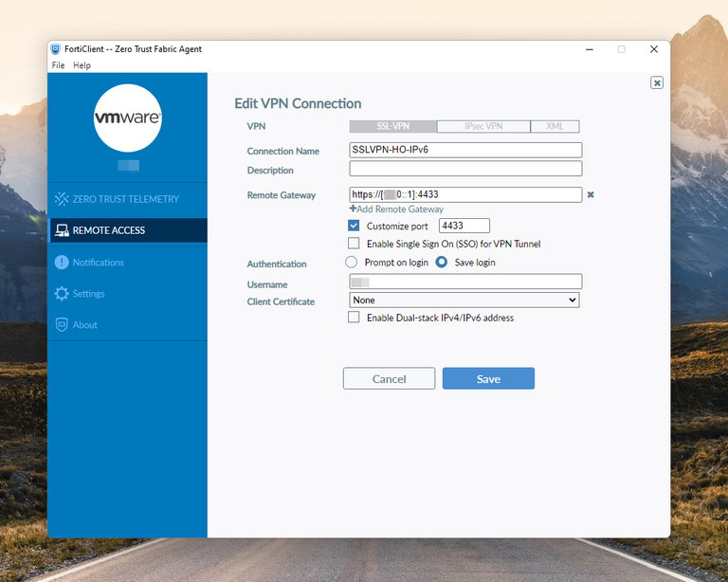Open the ZERO TRUST TELEMETRY section
728x582 pixels.
click(x=127, y=199)
